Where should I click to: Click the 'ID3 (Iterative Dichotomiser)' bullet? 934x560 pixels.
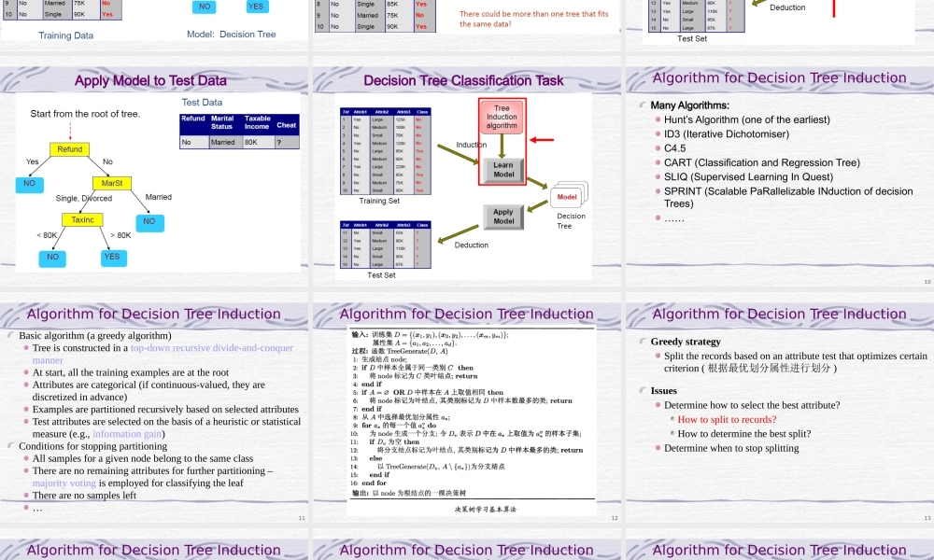(727, 133)
